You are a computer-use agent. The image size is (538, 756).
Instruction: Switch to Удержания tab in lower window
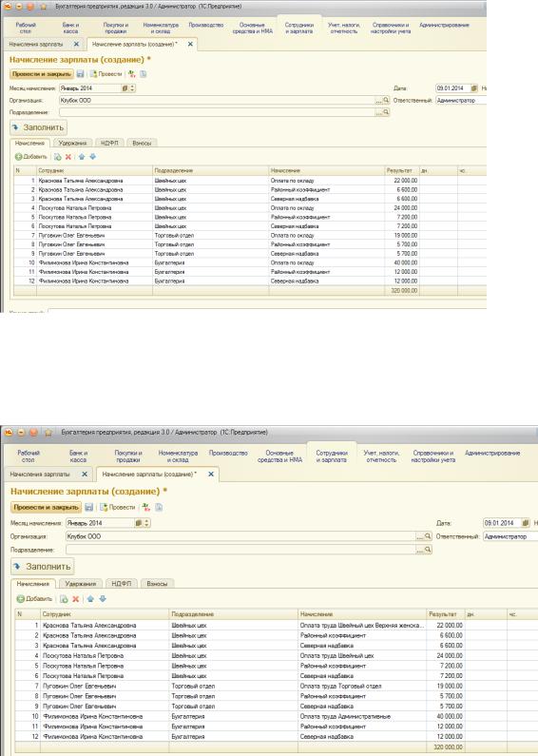[81, 583]
